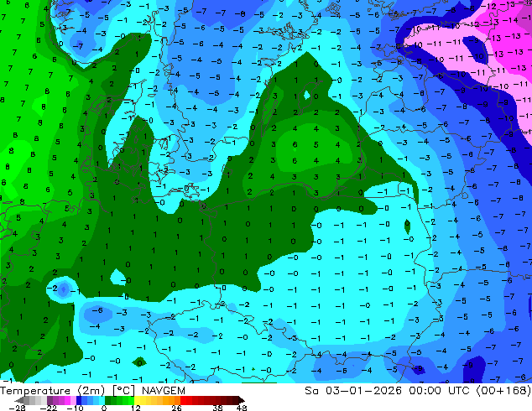Image resolution: width=532 pixels, height=411 pixels.
Task: Click the 'Temperature (2m) [°C] NAVGEM' title text
Action: coord(92,391)
